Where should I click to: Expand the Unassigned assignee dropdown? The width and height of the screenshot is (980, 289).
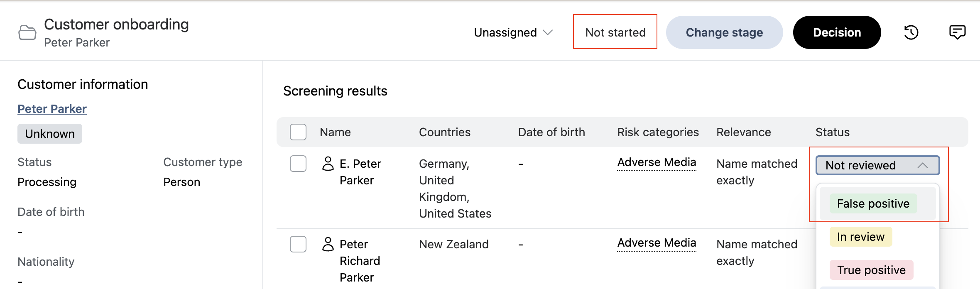pyautogui.click(x=513, y=32)
